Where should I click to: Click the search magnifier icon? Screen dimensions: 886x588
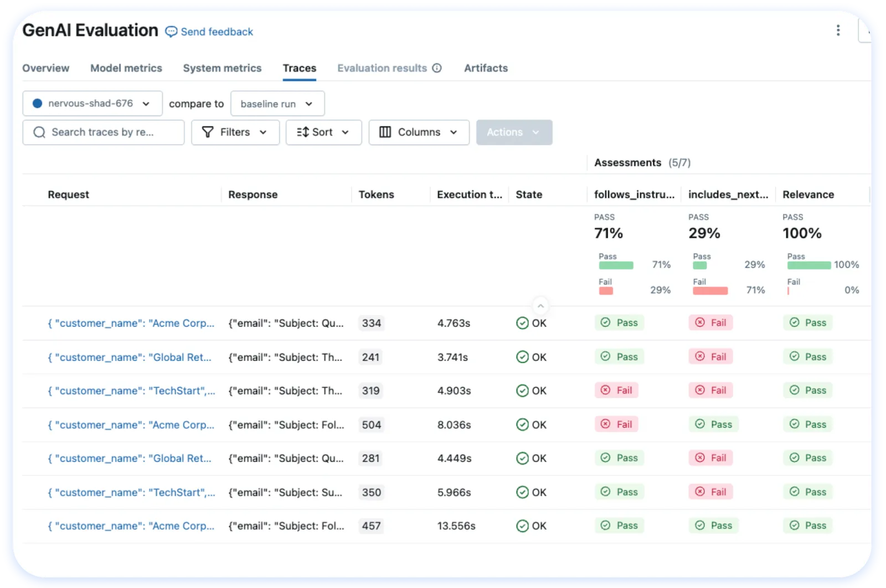pos(39,132)
